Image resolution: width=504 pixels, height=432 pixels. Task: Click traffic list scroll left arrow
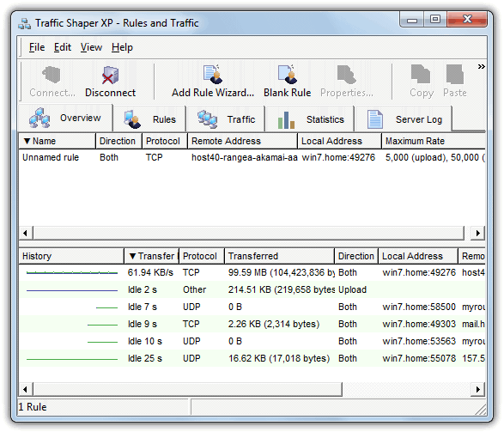coord(26,389)
